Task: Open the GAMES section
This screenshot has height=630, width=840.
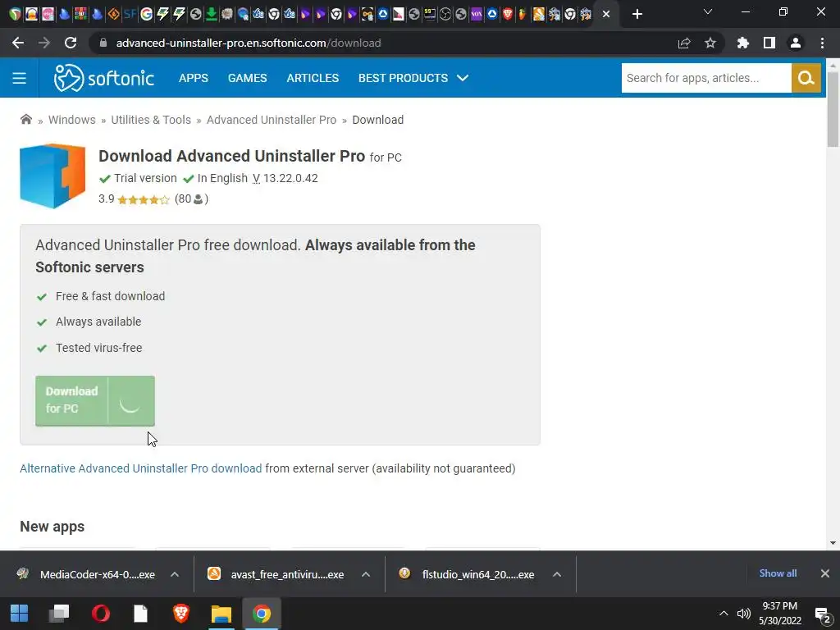Action: 247,78
